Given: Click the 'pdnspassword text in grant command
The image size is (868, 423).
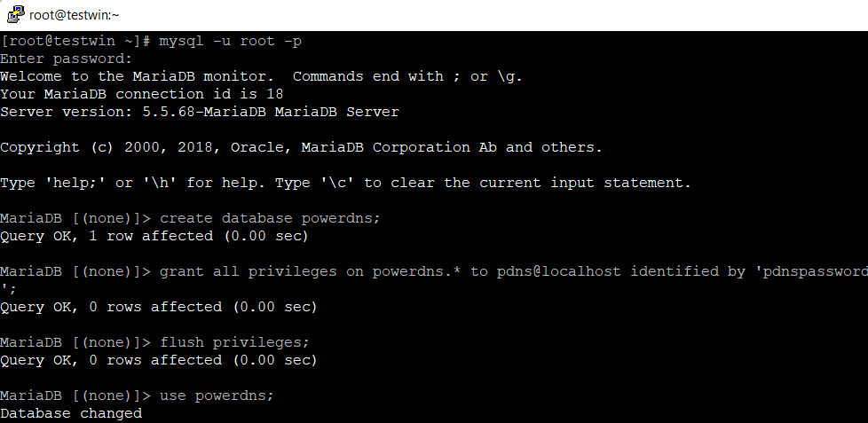Looking at the screenshot, I should [809, 271].
